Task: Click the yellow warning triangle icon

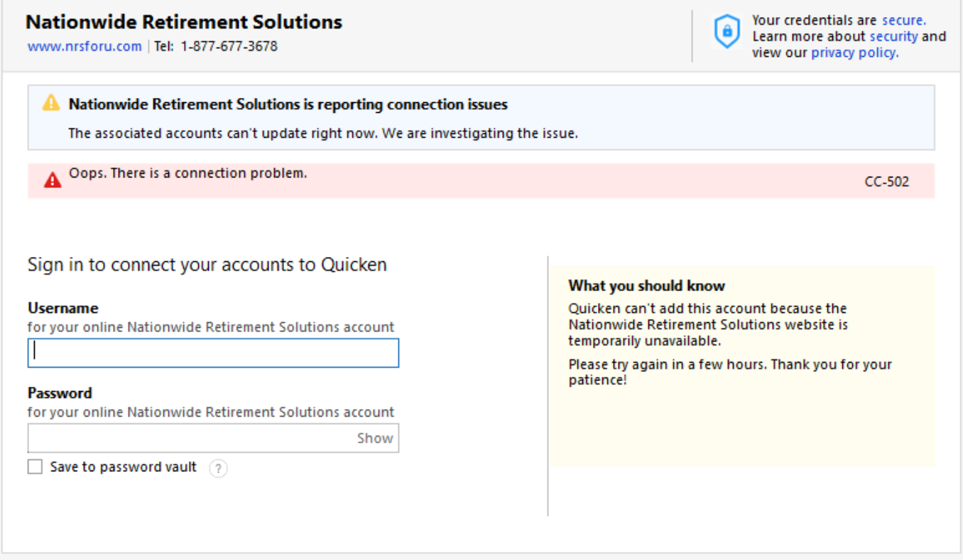Action: pos(51,104)
